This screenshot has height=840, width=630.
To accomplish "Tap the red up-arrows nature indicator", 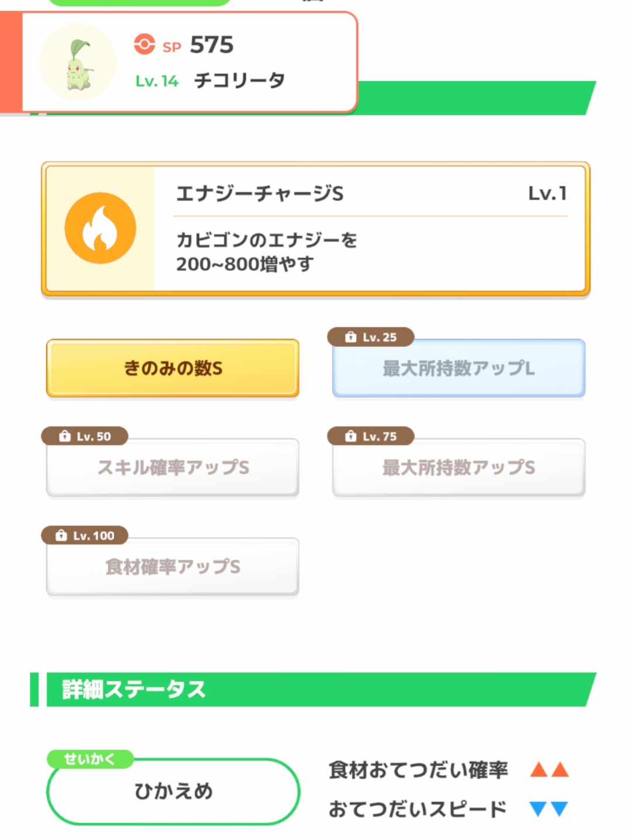I will (549, 769).
